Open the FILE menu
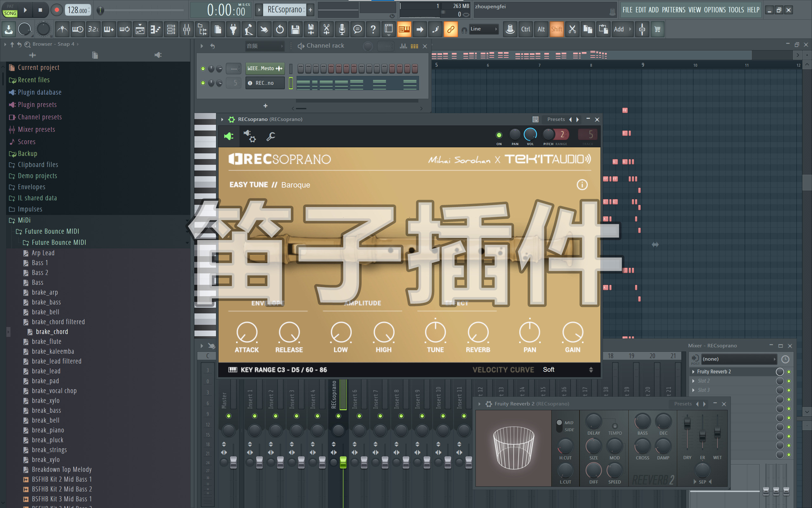This screenshot has height=508, width=812. [x=627, y=10]
